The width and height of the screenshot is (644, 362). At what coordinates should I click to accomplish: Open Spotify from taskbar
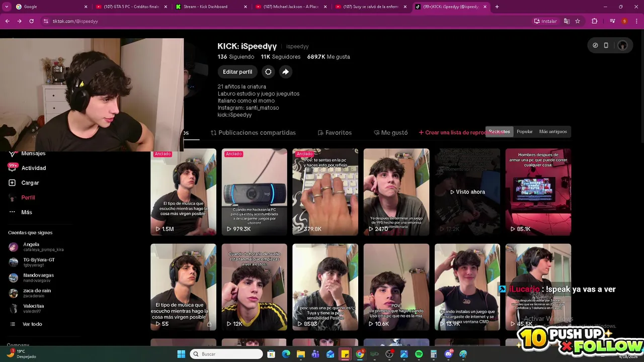[x=419, y=354]
